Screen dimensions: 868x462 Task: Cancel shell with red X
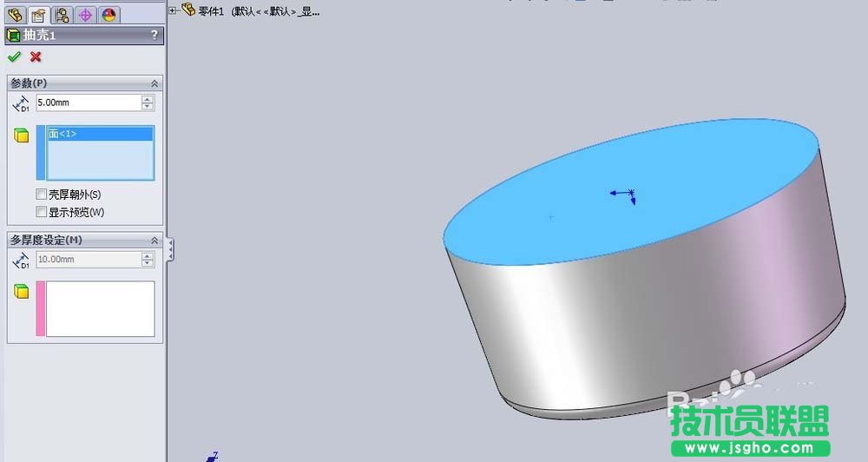click(x=36, y=56)
